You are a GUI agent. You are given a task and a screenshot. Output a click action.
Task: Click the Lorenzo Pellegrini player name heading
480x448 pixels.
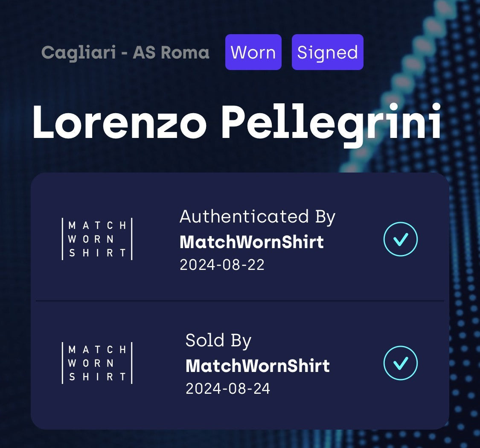(236, 121)
